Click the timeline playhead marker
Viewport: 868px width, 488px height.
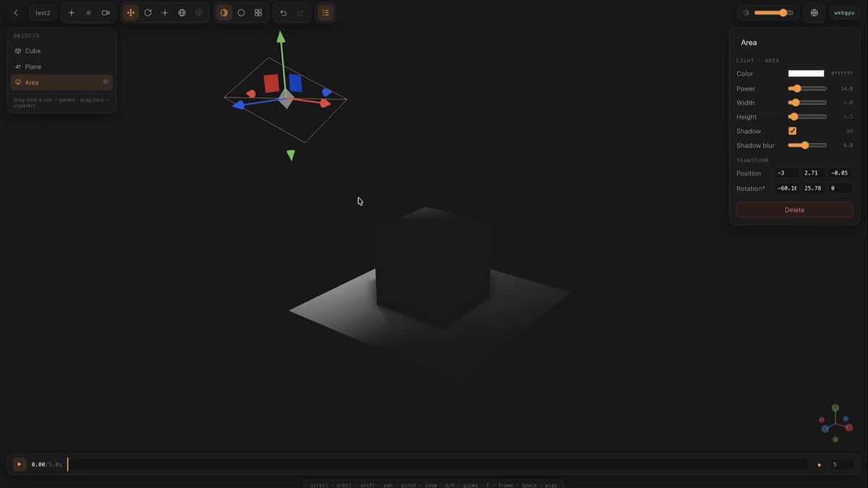[x=67, y=464]
